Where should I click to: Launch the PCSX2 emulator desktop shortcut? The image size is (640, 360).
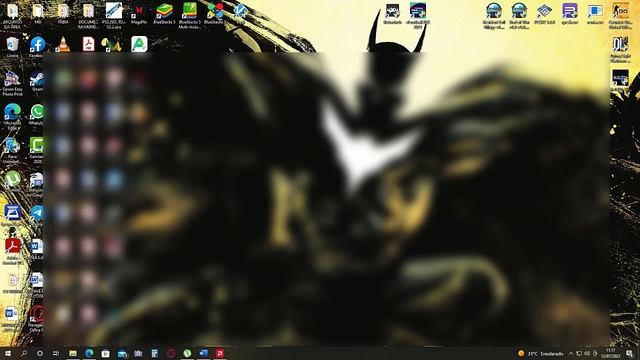pos(544,13)
